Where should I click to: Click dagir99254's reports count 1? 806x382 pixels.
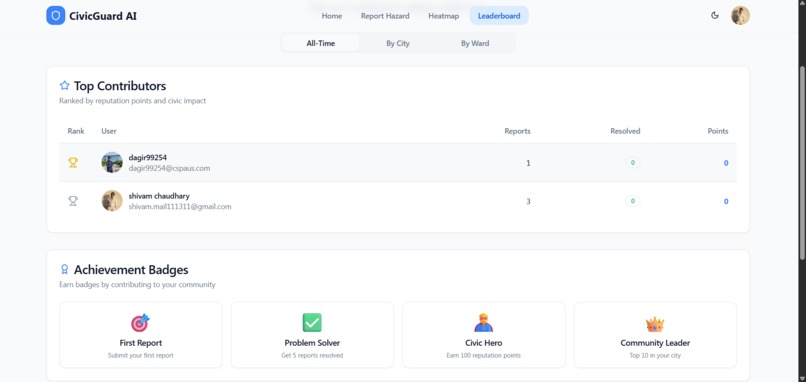click(528, 163)
